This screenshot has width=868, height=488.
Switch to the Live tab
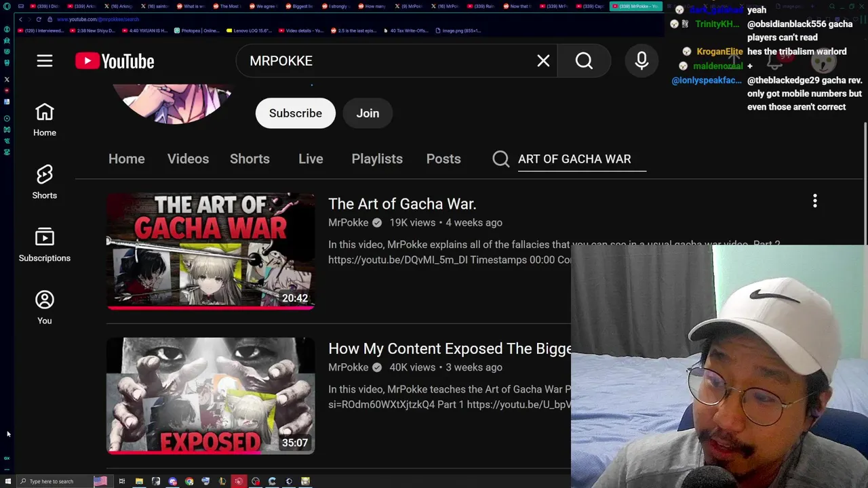coord(311,159)
